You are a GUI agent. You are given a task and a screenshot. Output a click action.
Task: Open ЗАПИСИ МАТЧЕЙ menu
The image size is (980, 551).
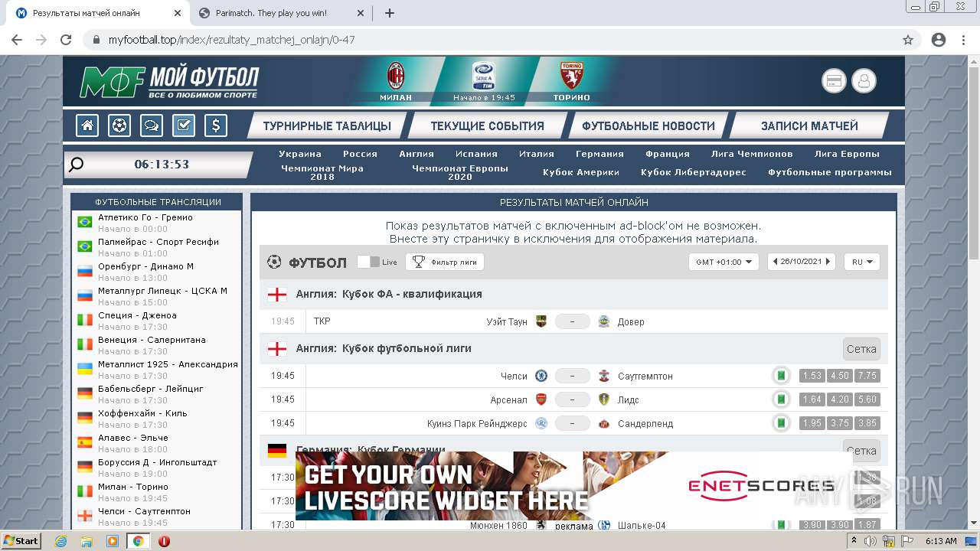(x=809, y=126)
